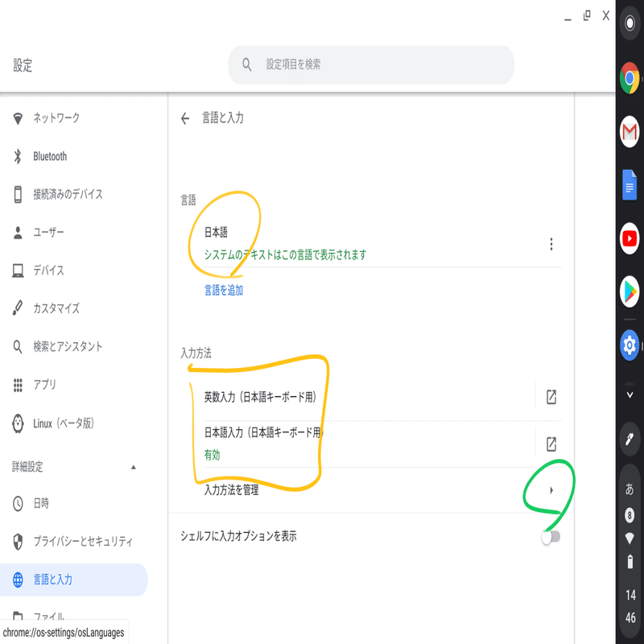The height and width of the screenshot is (644, 644).
Task: Click the back arrow next to 言語と入力
Action: [185, 116]
